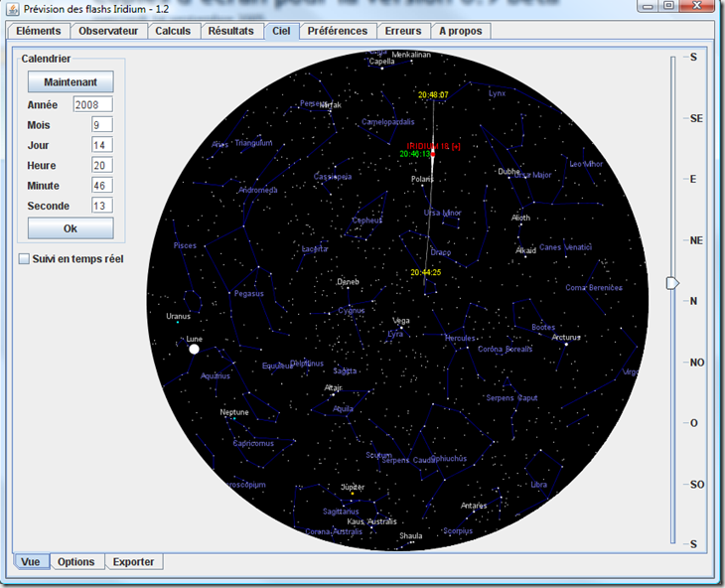The image size is (725, 588).
Task: Click the sky orientation slider thumb
Action: coord(672,283)
